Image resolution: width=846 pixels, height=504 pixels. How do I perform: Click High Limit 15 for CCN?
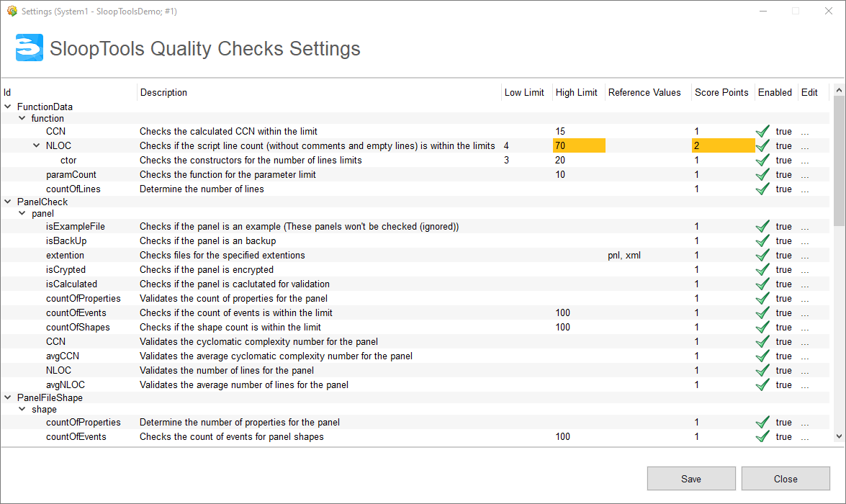[560, 131]
